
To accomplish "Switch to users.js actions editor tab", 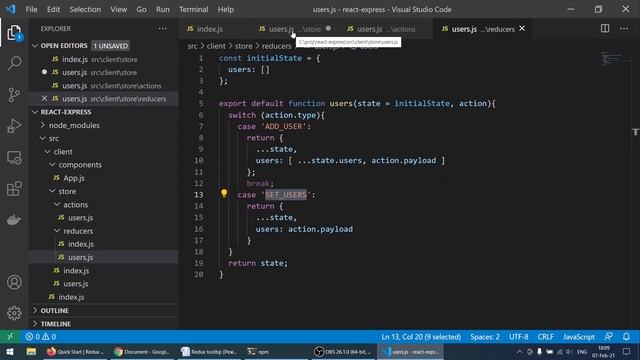I will click(x=385, y=29).
